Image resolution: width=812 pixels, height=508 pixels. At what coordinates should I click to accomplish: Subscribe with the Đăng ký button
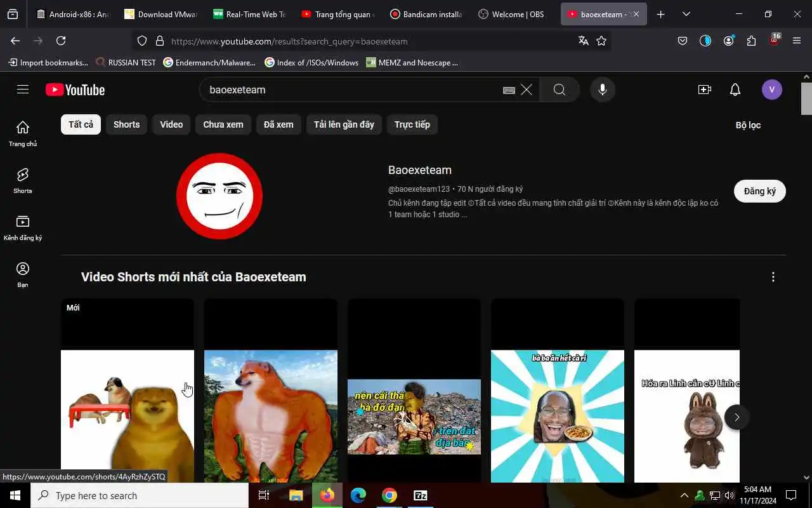(760, 191)
